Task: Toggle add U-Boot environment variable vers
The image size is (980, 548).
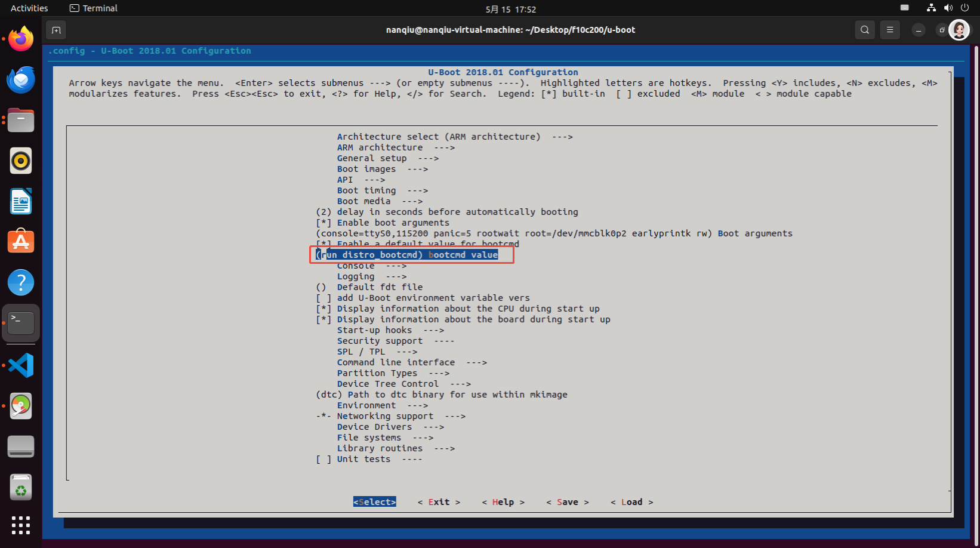Action: pos(423,298)
